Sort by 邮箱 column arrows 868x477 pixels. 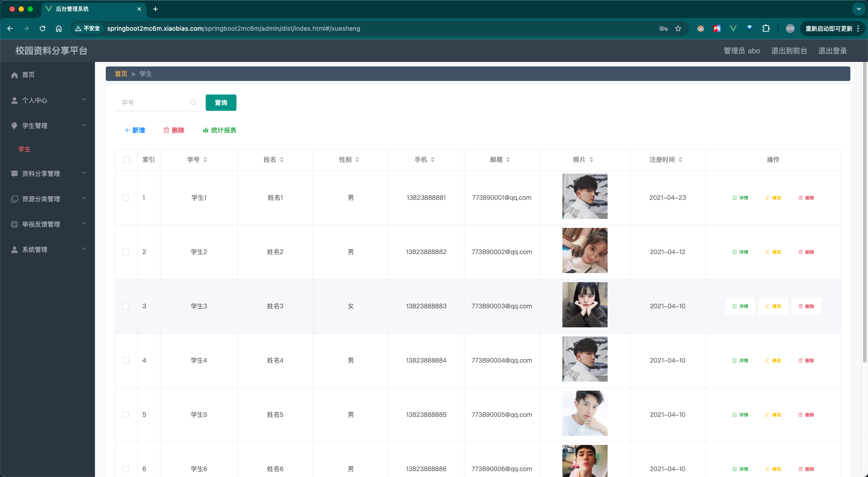pyautogui.click(x=508, y=160)
